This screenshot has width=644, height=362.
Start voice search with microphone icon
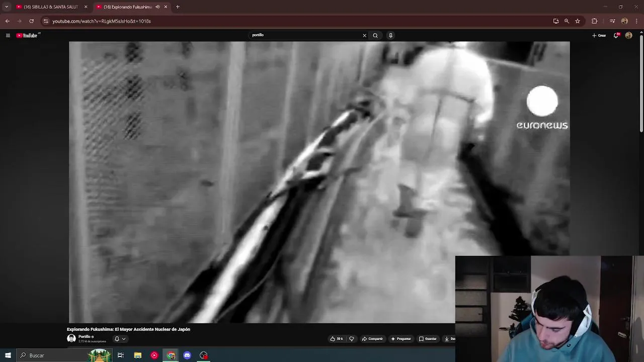click(x=390, y=35)
